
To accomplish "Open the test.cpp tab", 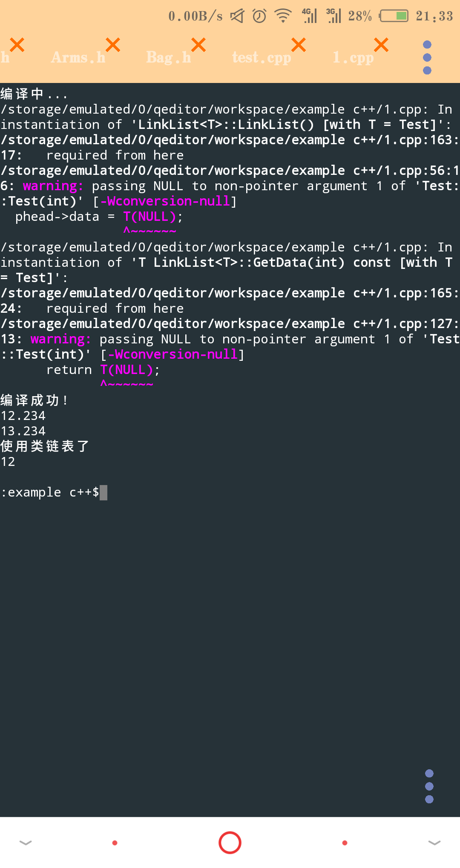I will pyautogui.click(x=262, y=57).
